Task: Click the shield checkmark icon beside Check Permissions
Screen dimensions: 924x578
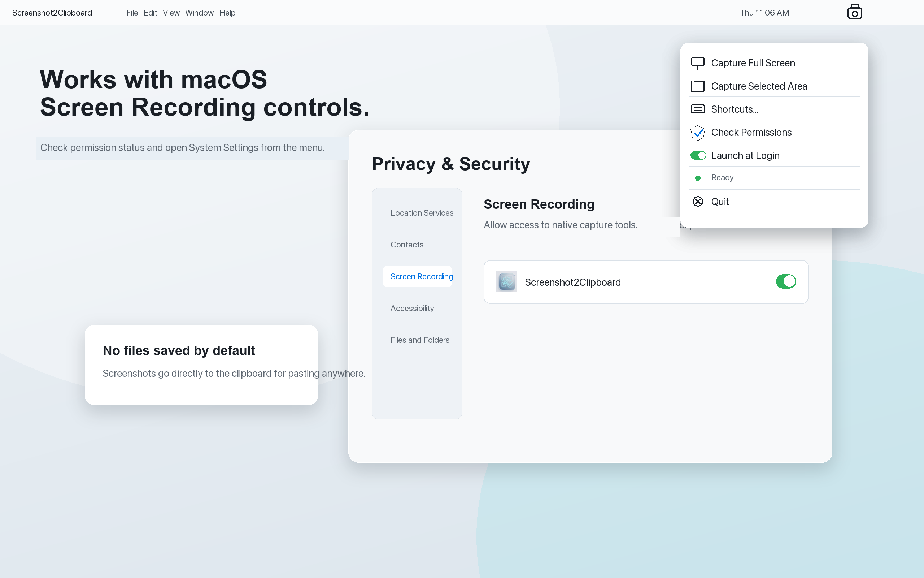Action: [698, 133]
